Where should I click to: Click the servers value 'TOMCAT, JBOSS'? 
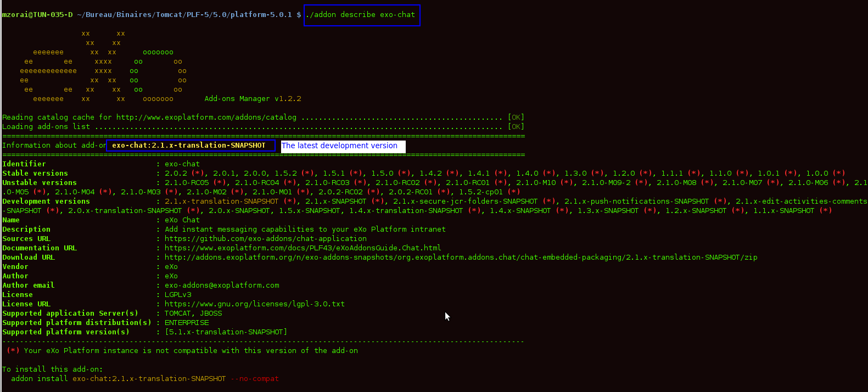[x=193, y=313]
